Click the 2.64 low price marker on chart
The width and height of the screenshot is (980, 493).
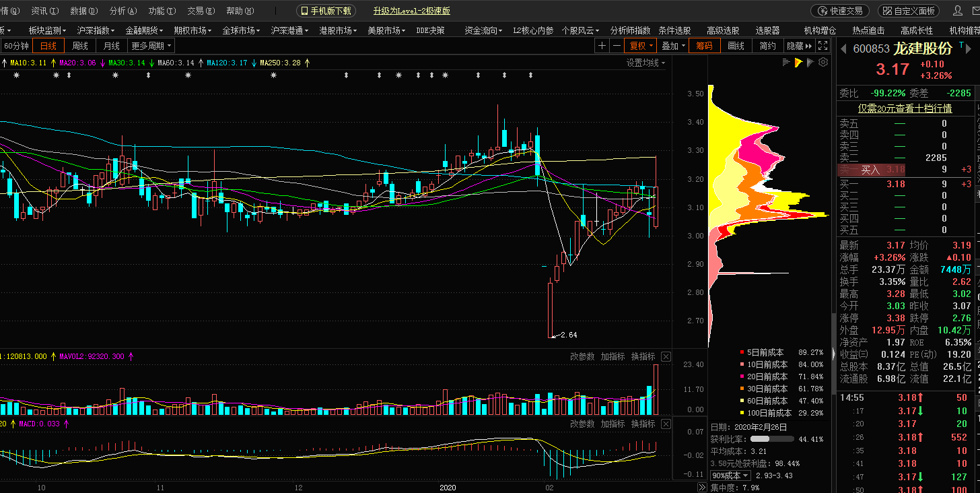(x=569, y=335)
